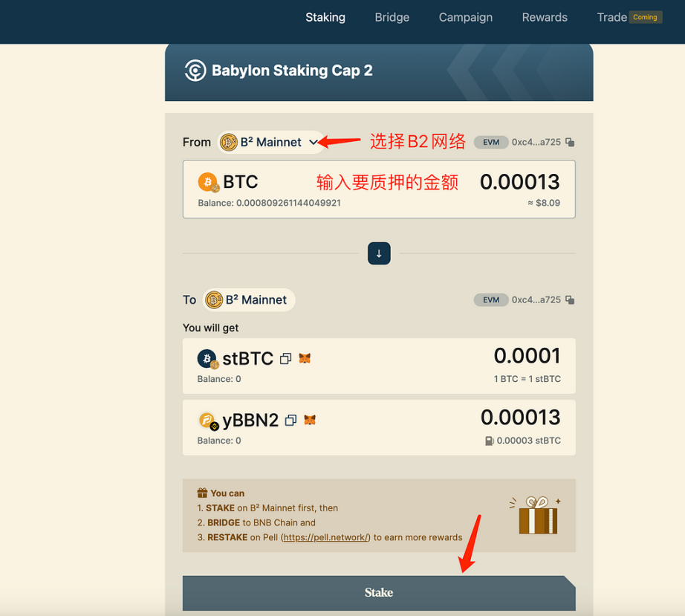Click the Stake button
The height and width of the screenshot is (616, 685).
379,593
